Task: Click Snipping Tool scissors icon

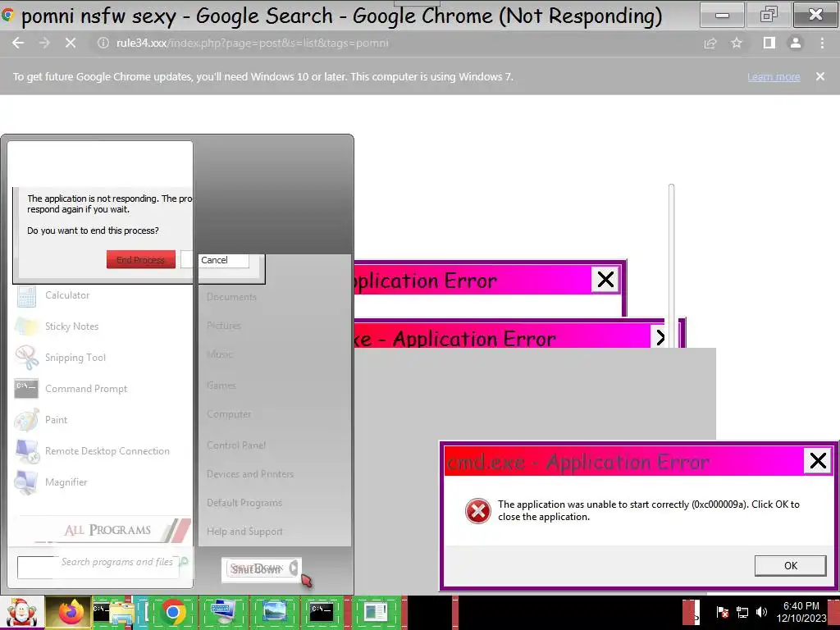Action: click(26, 358)
